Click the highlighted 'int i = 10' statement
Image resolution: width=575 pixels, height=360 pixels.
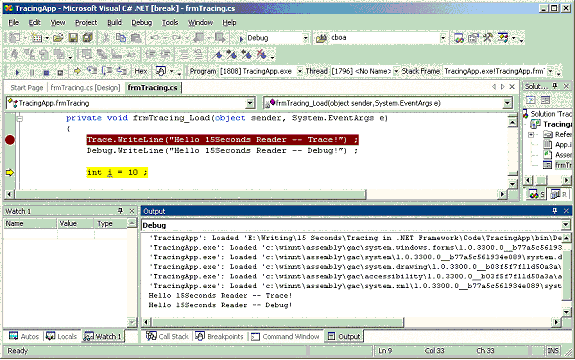[x=117, y=172]
